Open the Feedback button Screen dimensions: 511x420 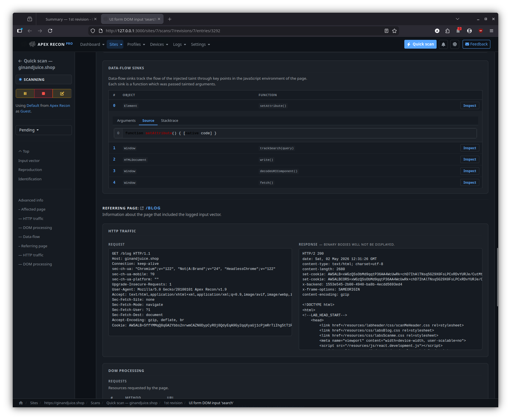pos(476,44)
